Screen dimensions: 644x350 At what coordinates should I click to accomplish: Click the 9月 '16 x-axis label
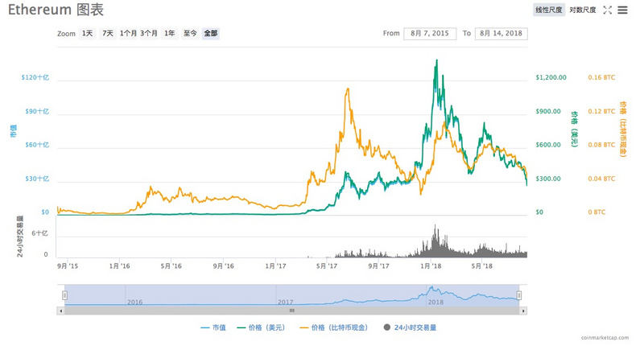[x=223, y=266]
